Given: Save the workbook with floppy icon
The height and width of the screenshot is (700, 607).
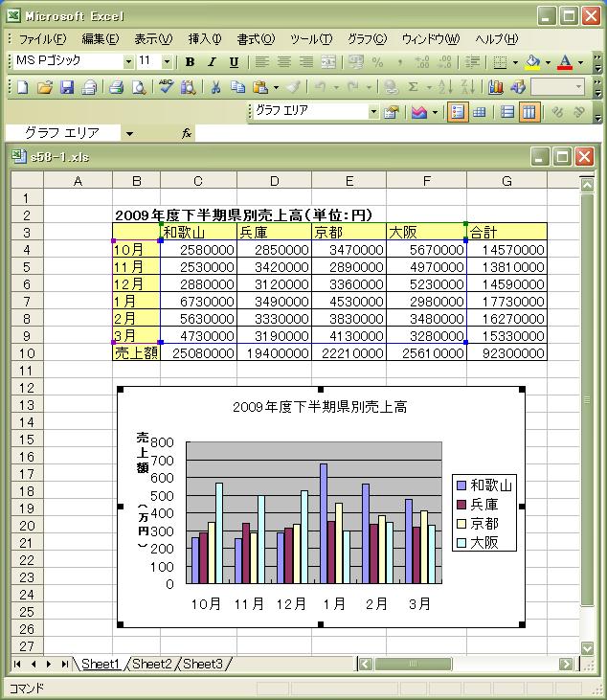Looking at the screenshot, I should coord(67,87).
